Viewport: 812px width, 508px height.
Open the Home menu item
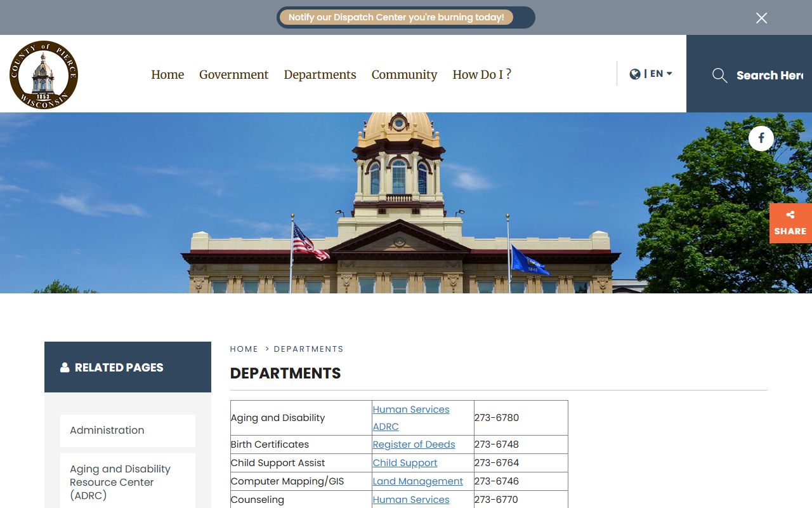[167, 74]
